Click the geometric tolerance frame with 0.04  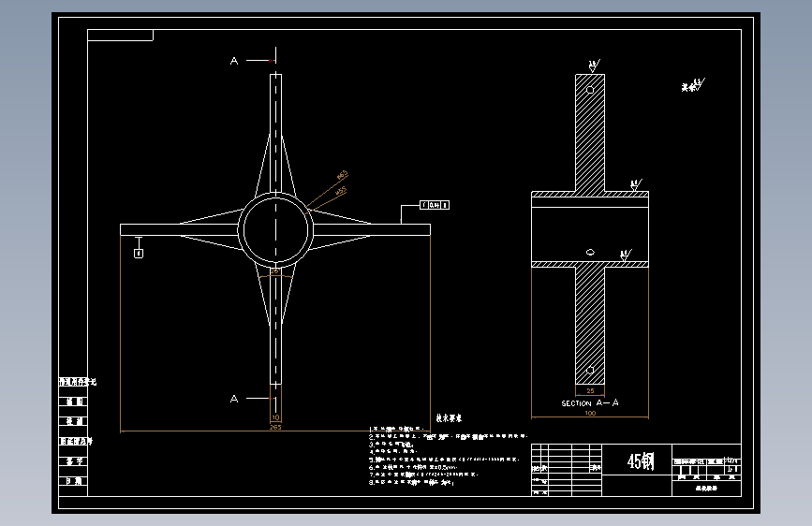[435, 205]
